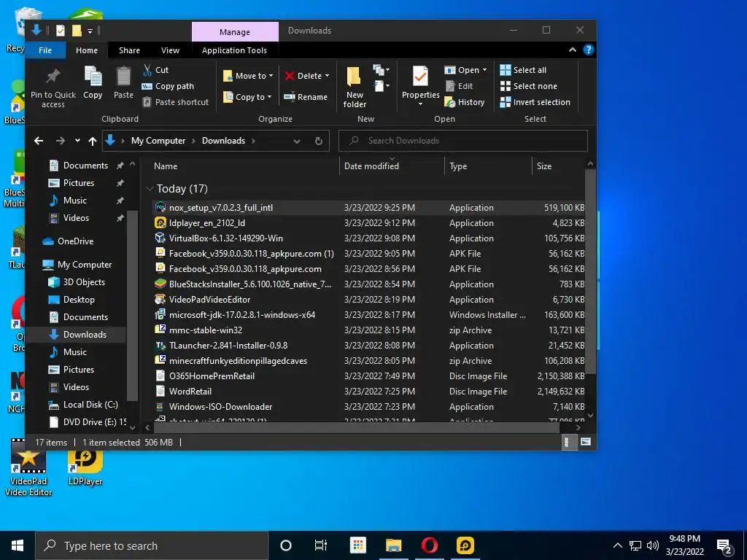
Task: Click Invert selection
Action: click(535, 102)
